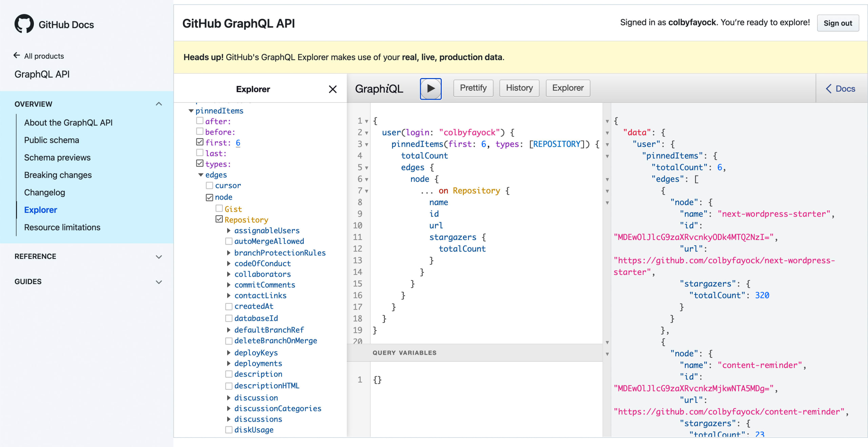Expand the REFERENCE section
The height and width of the screenshot is (447, 868).
[159, 257]
